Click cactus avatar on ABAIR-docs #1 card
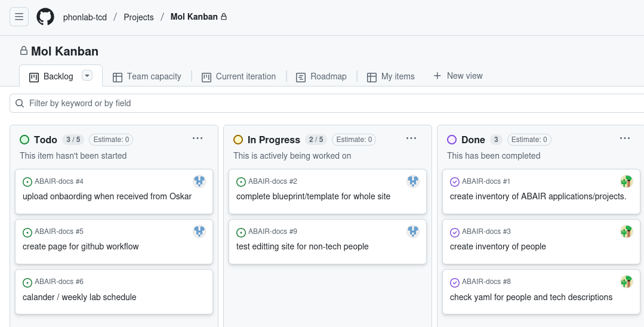Viewport: 644px width, 327px height. coord(626,181)
